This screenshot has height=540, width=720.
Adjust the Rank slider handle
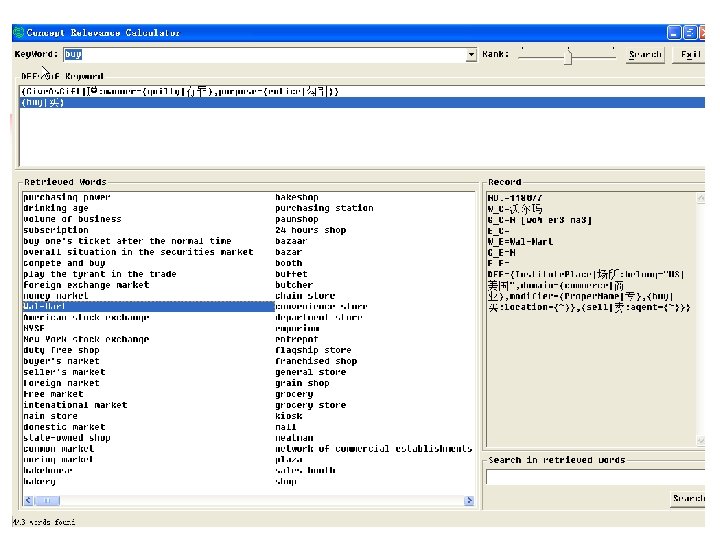tap(567, 57)
